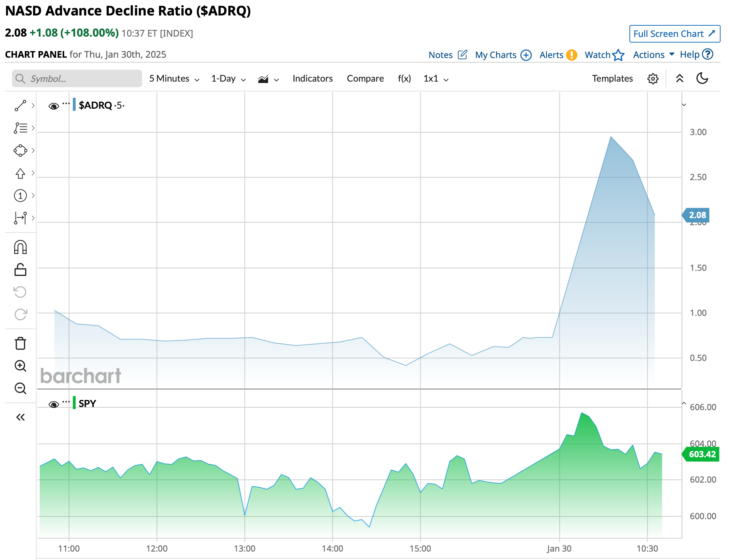Hide the $ADRQ plot with the eye icon

point(53,106)
